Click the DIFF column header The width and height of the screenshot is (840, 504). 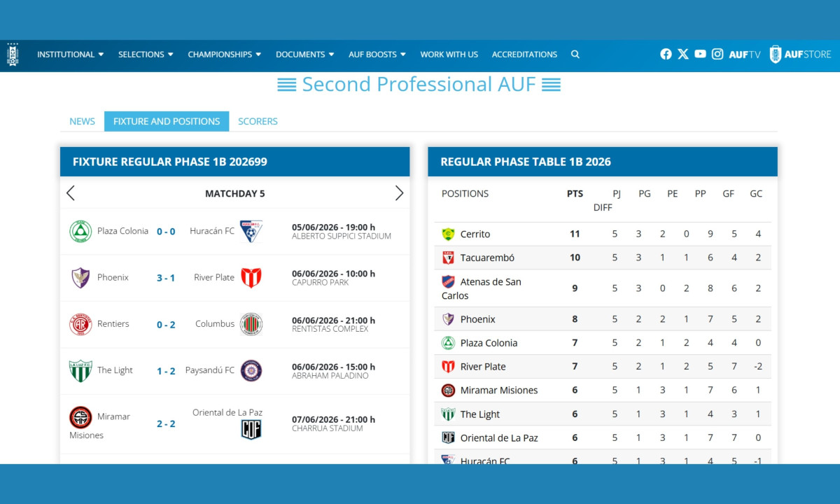tap(603, 207)
